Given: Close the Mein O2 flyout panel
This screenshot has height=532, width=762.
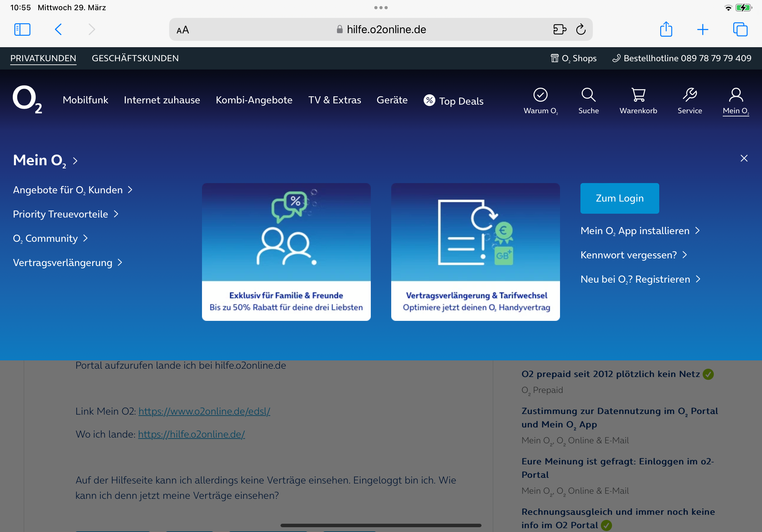Looking at the screenshot, I should tap(744, 158).
